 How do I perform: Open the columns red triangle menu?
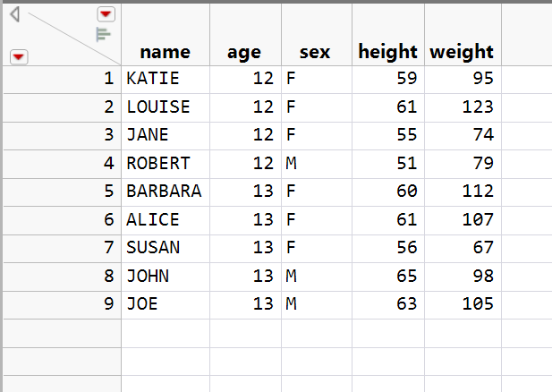[106, 13]
